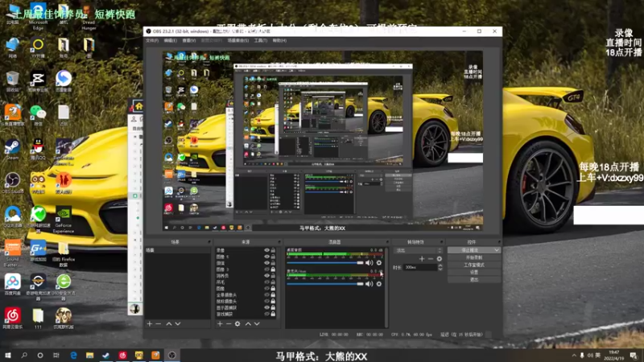Image resolution: width=644 pixels, height=362 pixels.
Task: Select the folder named 111 on desktop
Action: (x=38, y=317)
